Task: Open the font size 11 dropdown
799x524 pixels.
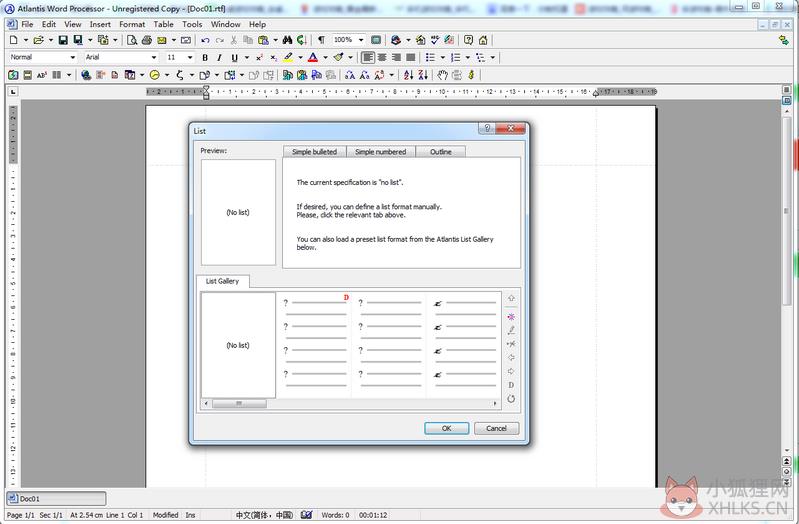Action: pyautogui.click(x=190, y=58)
